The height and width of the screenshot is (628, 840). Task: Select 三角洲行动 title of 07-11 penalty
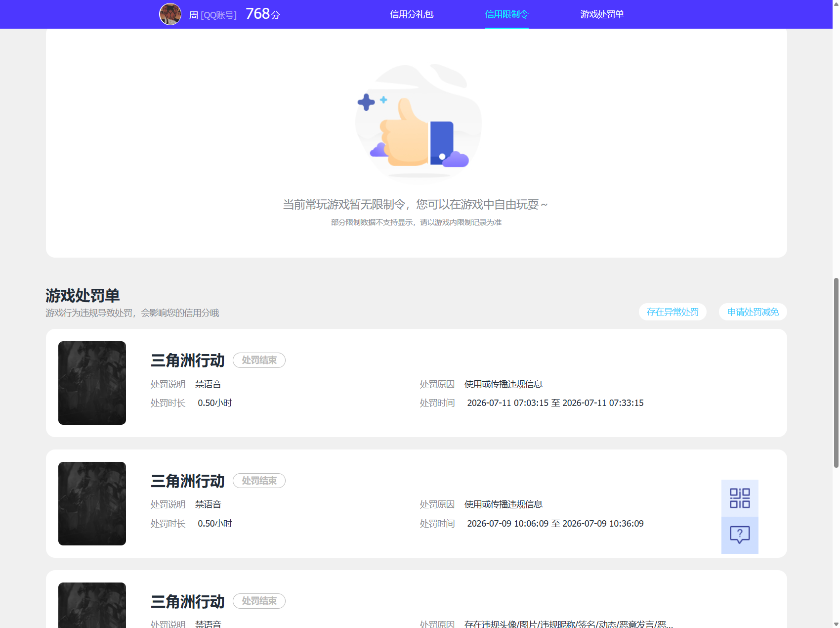pyautogui.click(x=188, y=360)
